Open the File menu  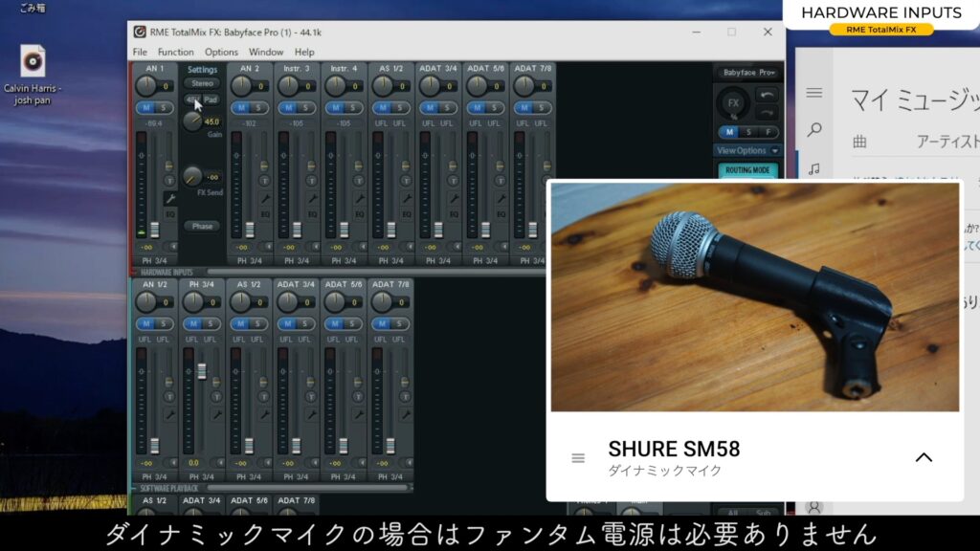140,52
